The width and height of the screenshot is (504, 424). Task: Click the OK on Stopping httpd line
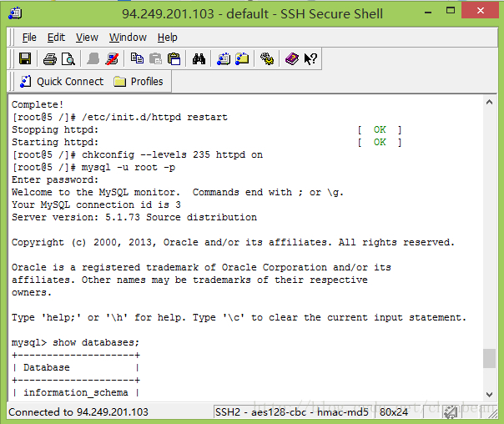pos(380,130)
